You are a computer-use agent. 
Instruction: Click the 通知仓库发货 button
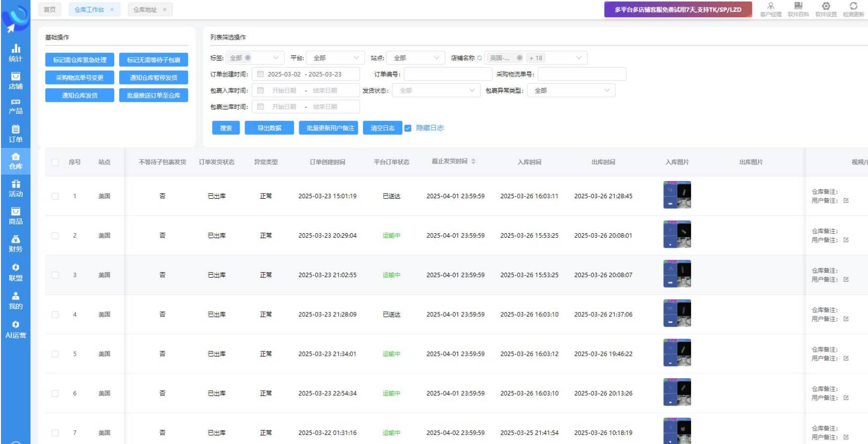pyautogui.click(x=80, y=96)
